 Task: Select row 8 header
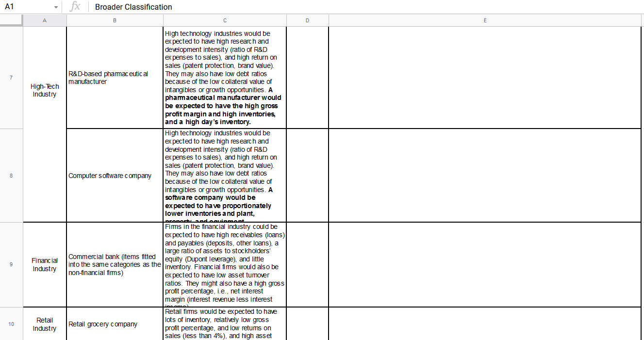pos(11,176)
